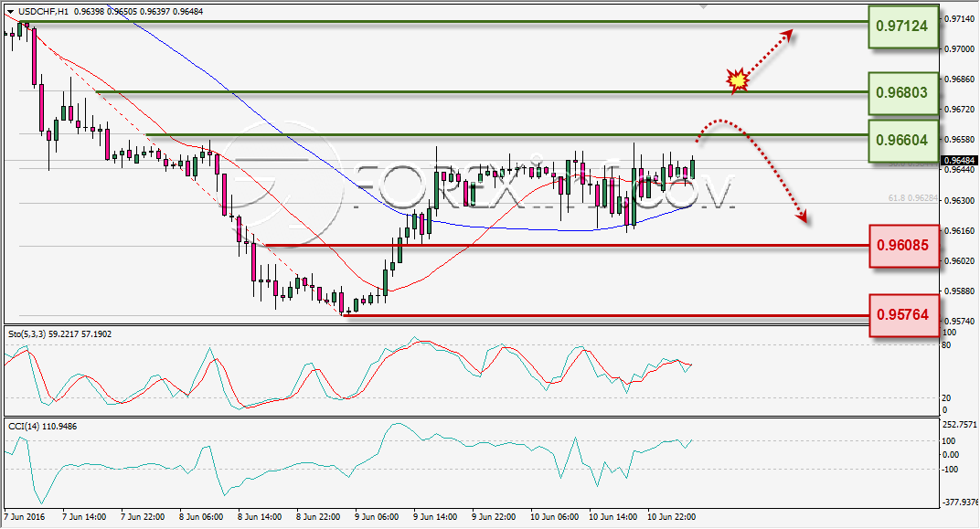This screenshot has width=980, height=529.
Task: Click price axis value 0.96720
Action: (959, 110)
